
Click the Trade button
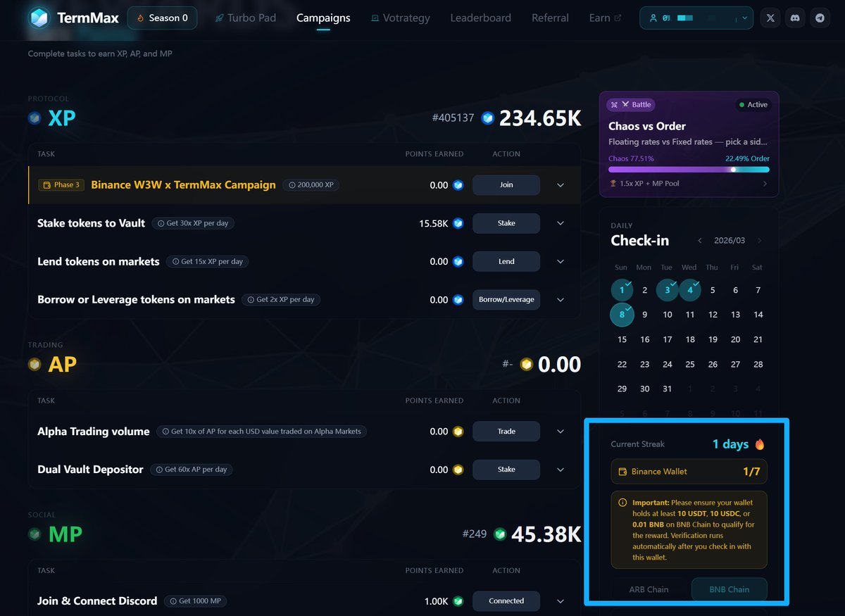(506, 432)
